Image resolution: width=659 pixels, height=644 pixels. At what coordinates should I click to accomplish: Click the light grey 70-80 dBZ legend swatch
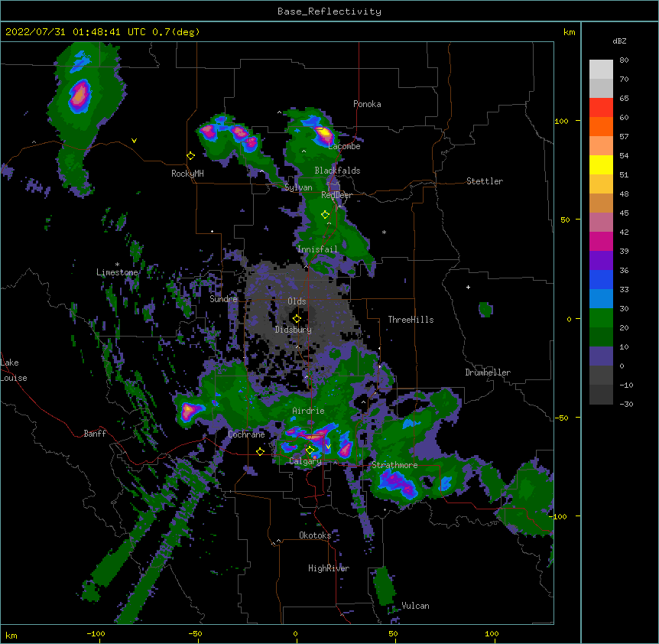(601, 70)
